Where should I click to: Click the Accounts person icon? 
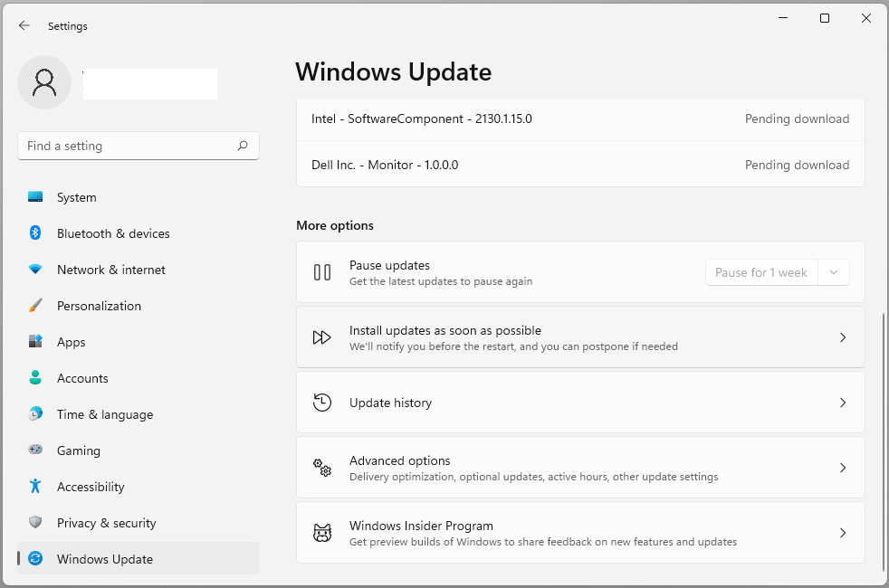pos(35,378)
